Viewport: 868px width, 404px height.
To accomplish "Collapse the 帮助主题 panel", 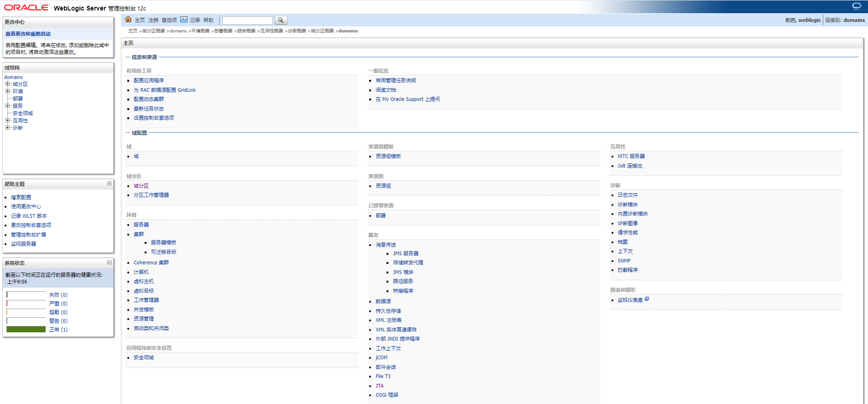I will point(109,184).
